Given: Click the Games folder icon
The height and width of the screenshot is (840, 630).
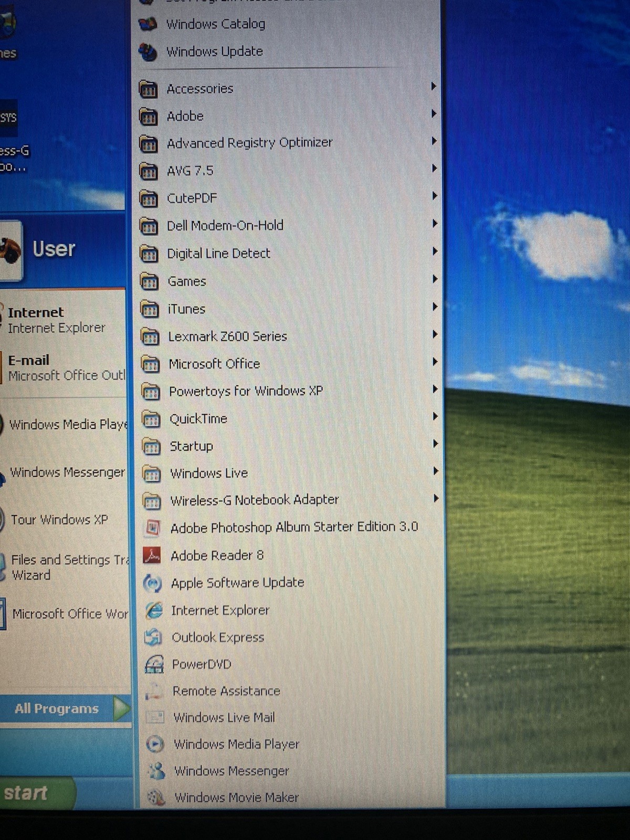Looking at the screenshot, I should [150, 282].
